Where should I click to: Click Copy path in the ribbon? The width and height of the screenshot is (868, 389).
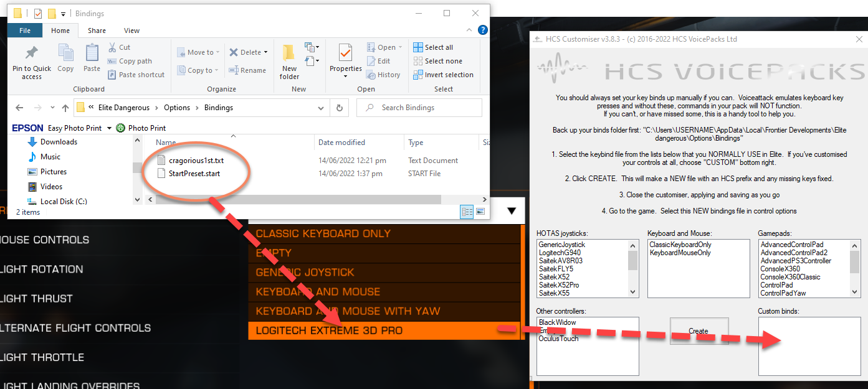tap(130, 61)
